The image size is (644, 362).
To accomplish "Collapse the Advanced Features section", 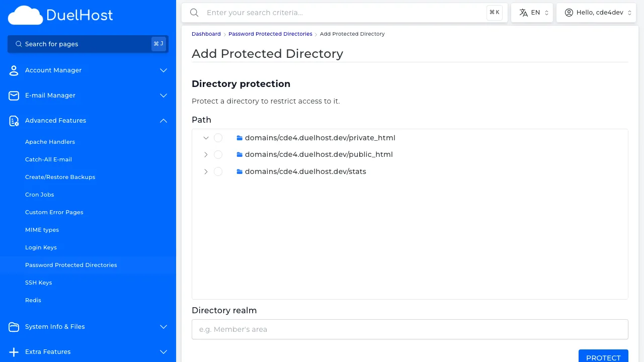I will pos(163,121).
